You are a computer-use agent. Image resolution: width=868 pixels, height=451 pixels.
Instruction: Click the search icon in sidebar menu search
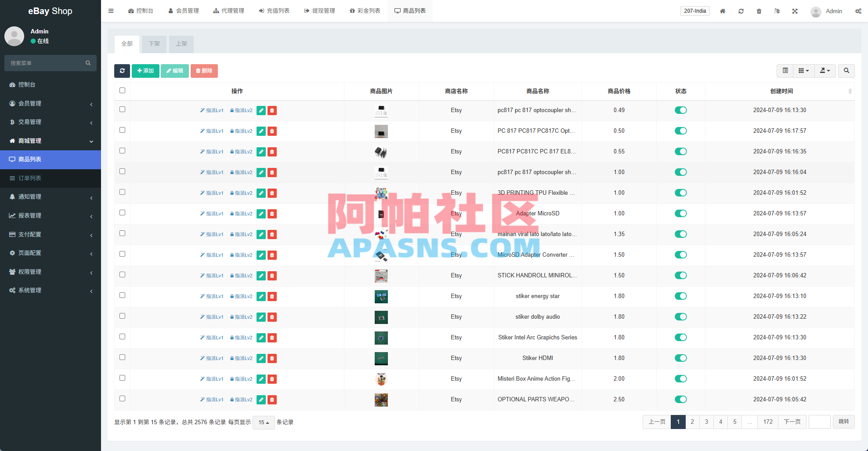[88, 63]
